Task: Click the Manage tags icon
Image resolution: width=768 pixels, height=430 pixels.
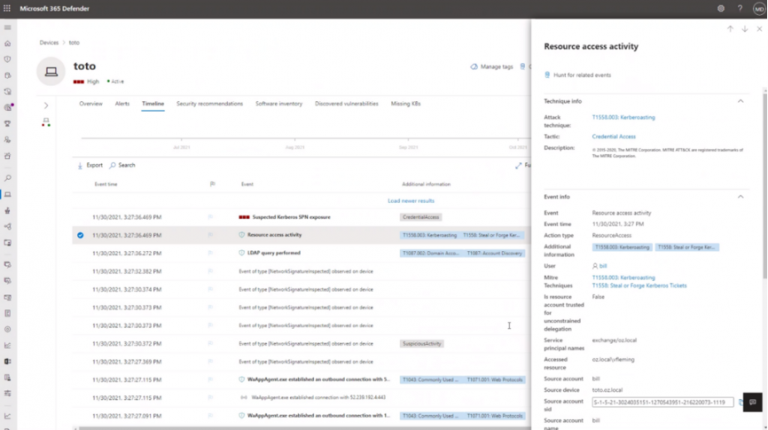Action: [x=473, y=67]
